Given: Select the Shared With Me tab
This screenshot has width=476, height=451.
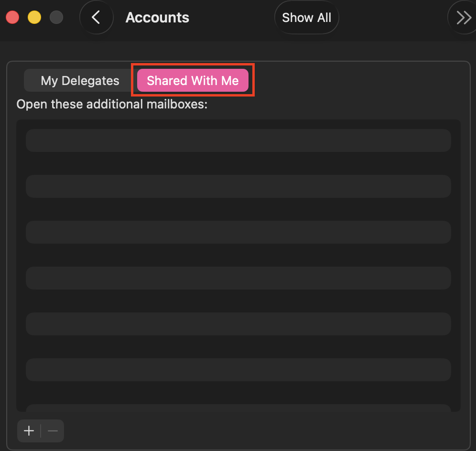Looking at the screenshot, I should pos(193,81).
